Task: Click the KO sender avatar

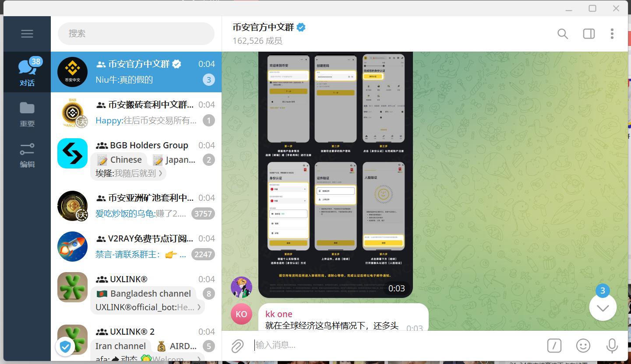Action: (241, 314)
